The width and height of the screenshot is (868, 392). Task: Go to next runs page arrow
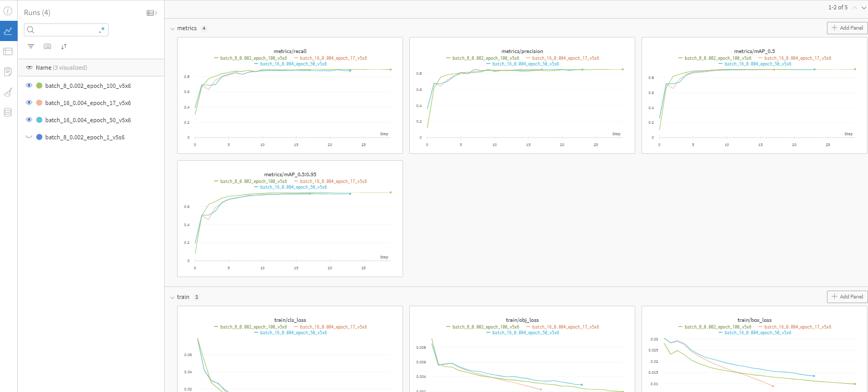pyautogui.click(x=863, y=8)
